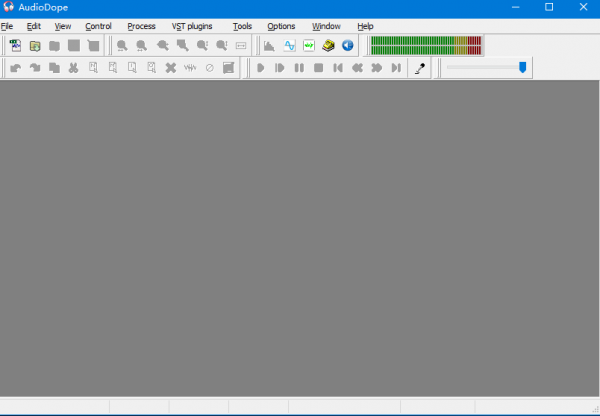Click the Open file folder icon

click(35, 46)
